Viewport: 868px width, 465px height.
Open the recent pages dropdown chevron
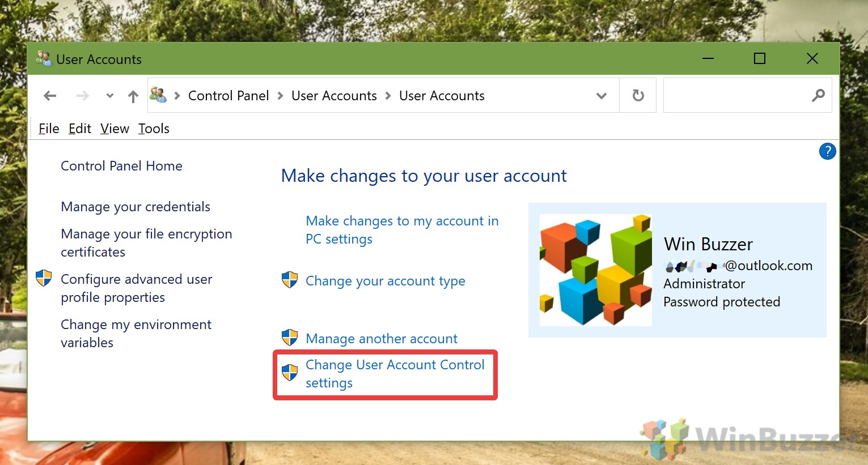click(109, 95)
